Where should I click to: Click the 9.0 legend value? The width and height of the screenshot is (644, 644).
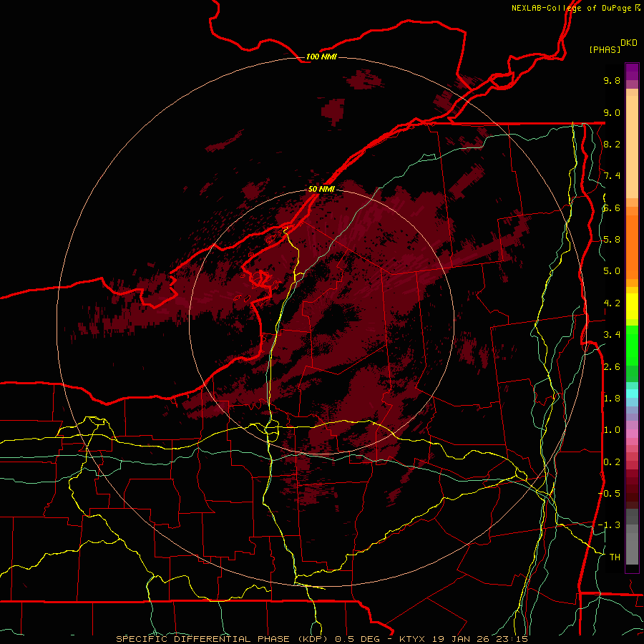612,112
